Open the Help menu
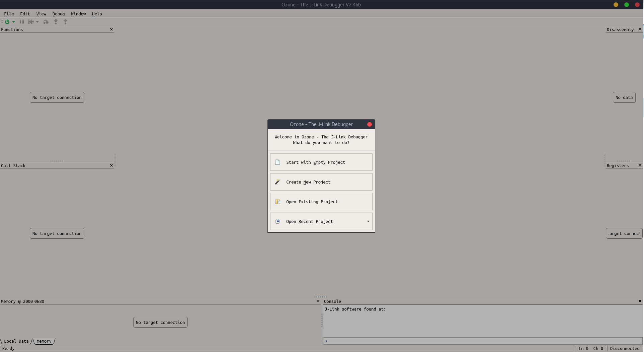The image size is (644, 352). (x=97, y=14)
